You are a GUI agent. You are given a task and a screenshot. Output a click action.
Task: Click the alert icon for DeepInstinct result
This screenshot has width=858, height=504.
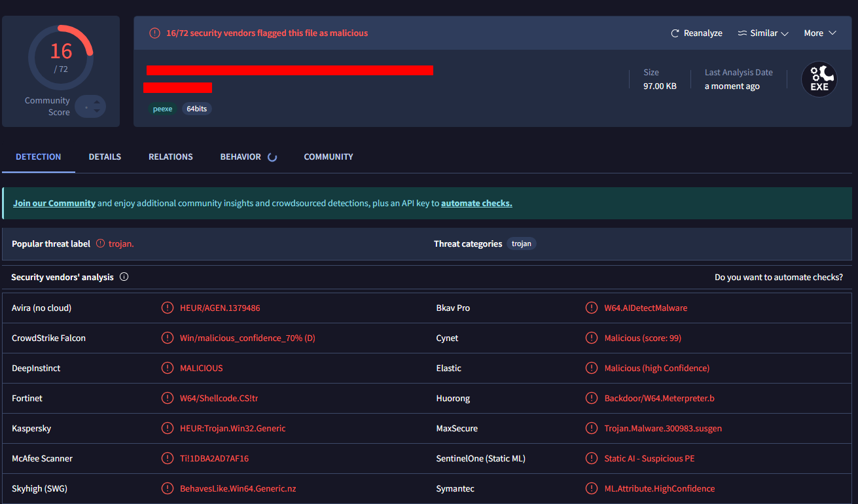tap(168, 368)
